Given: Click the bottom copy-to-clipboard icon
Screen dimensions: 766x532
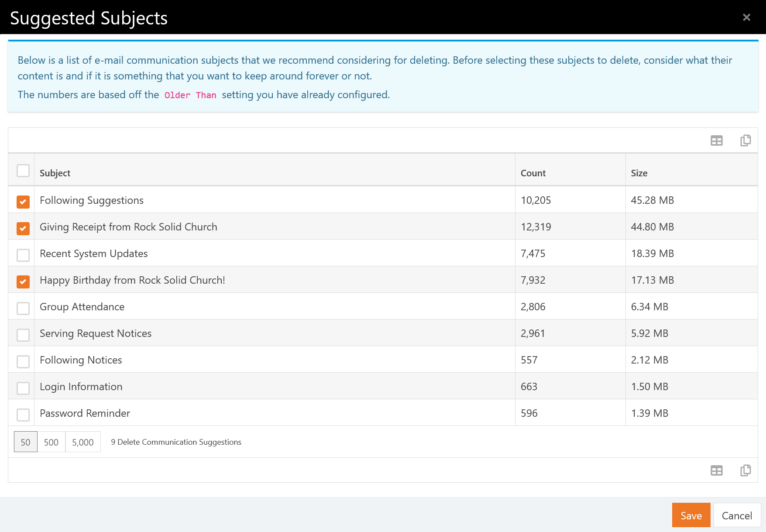Looking at the screenshot, I should tap(745, 470).
